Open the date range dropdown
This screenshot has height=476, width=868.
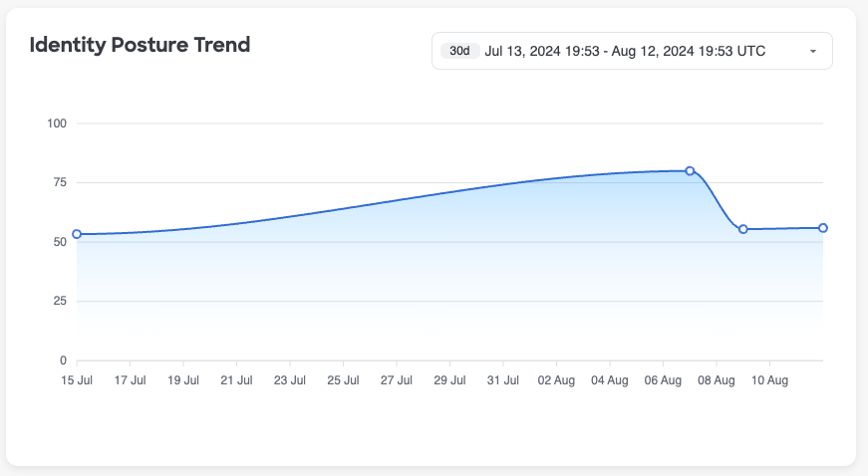click(631, 51)
